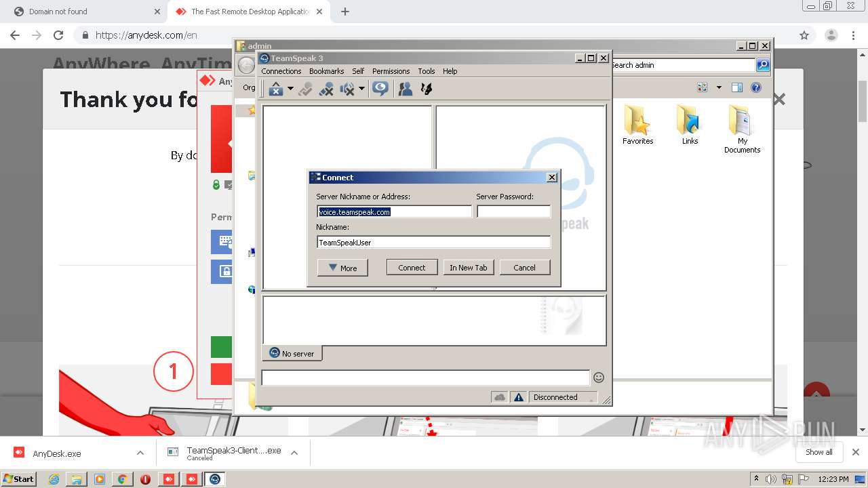
Task: Click the Explorer back navigation button
Action: [246, 66]
